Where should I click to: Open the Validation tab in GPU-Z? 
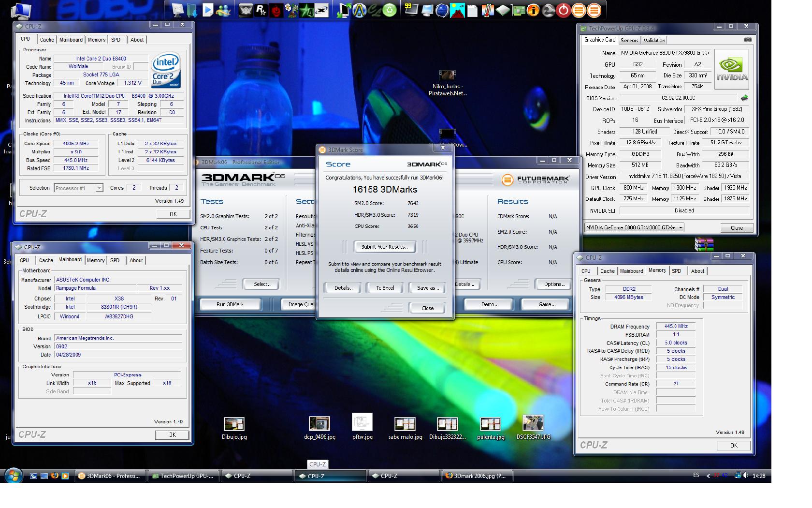pyautogui.click(x=654, y=40)
